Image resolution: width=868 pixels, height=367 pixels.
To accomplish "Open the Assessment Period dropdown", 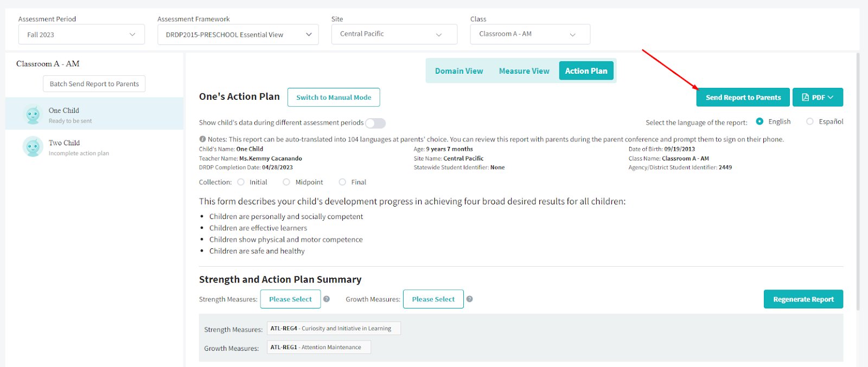I will (x=81, y=35).
